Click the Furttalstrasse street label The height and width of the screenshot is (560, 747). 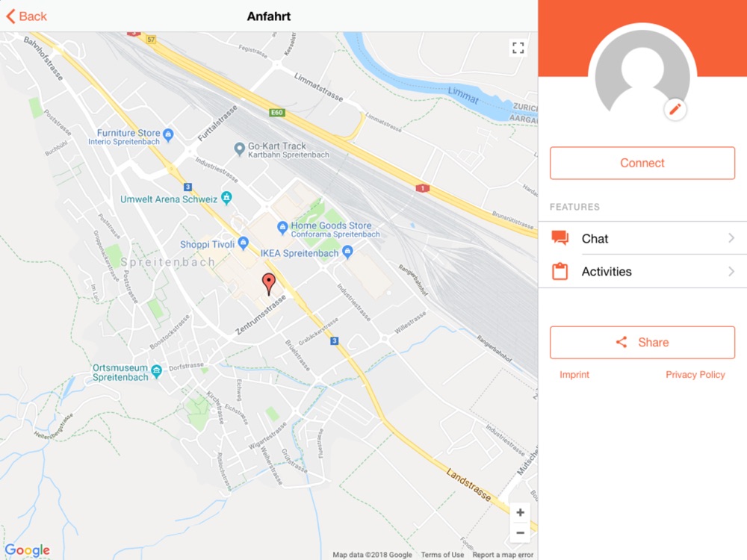point(217,123)
